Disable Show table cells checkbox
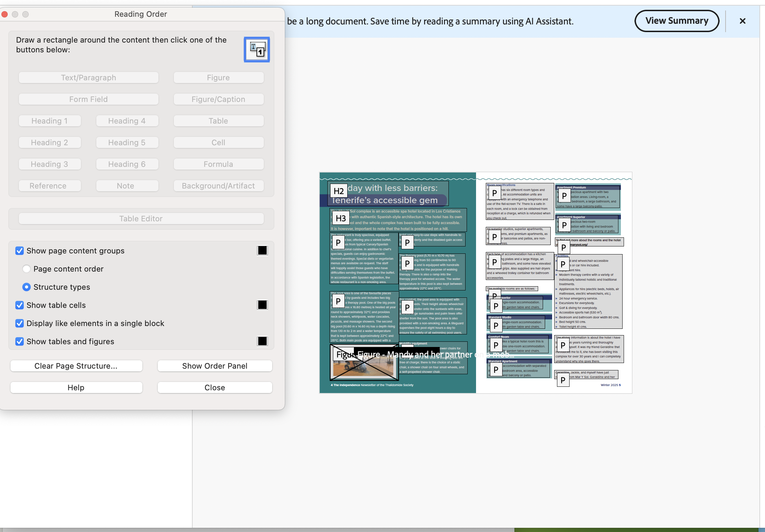Image resolution: width=765 pixels, height=532 pixels. (x=20, y=305)
